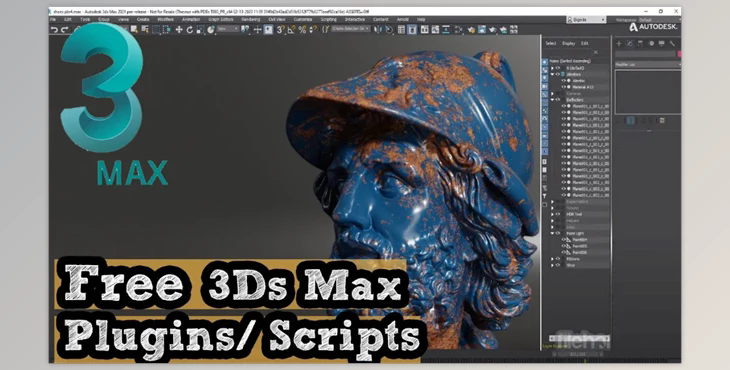Screen dimensions: 730x370
Task: Click the Use Pivot Point Center icon
Action: coord(244,29)
